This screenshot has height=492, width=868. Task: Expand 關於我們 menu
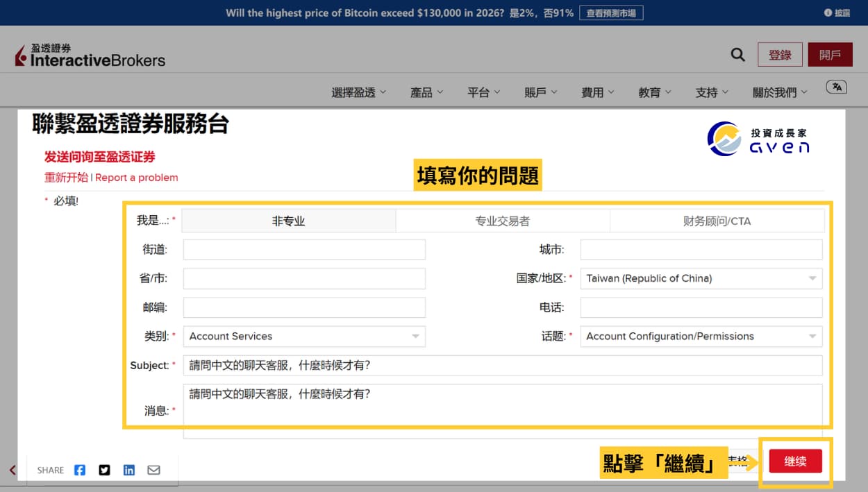[781, 92]
